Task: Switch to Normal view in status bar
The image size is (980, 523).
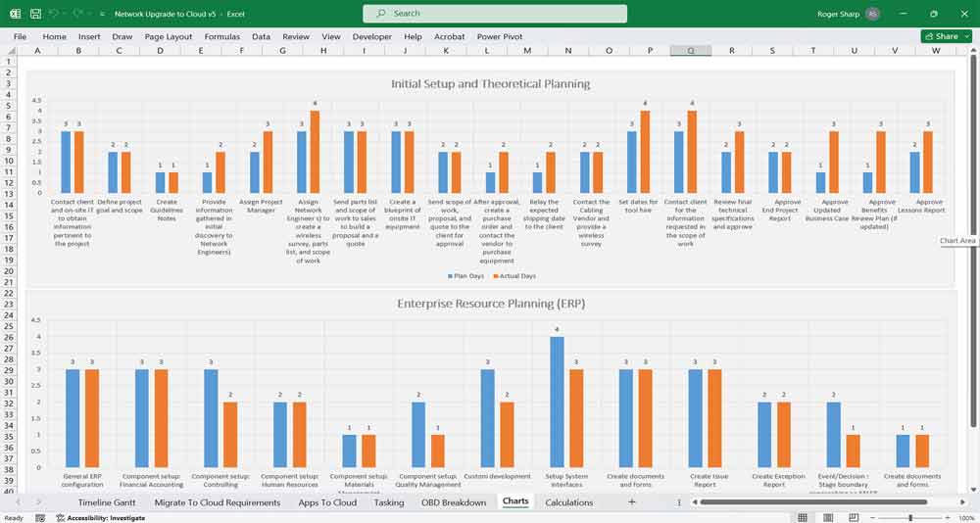Action: (803, 517)
